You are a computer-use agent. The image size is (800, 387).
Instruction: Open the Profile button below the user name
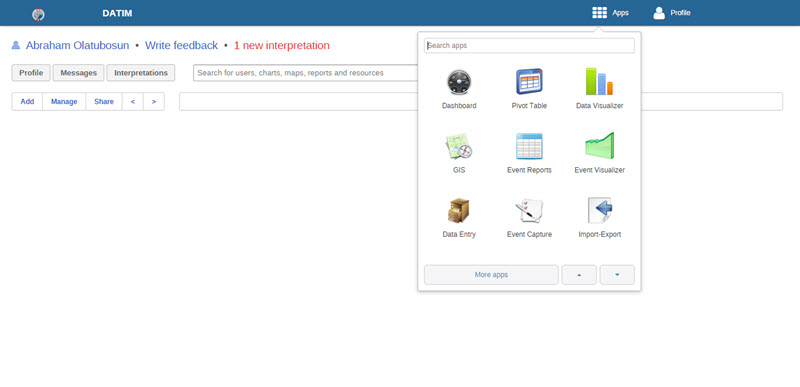pos(31,73)
